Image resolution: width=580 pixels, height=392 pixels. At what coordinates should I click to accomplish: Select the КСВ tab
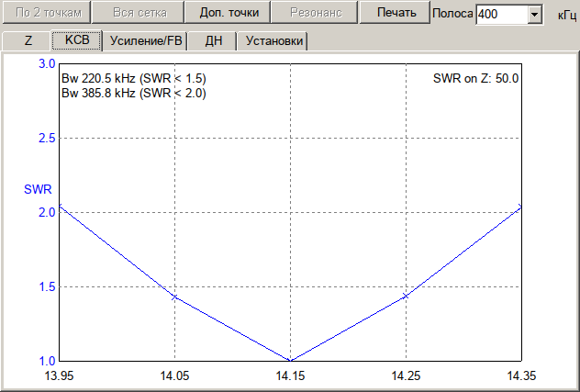pyautogui.click(x=76, y=41)
